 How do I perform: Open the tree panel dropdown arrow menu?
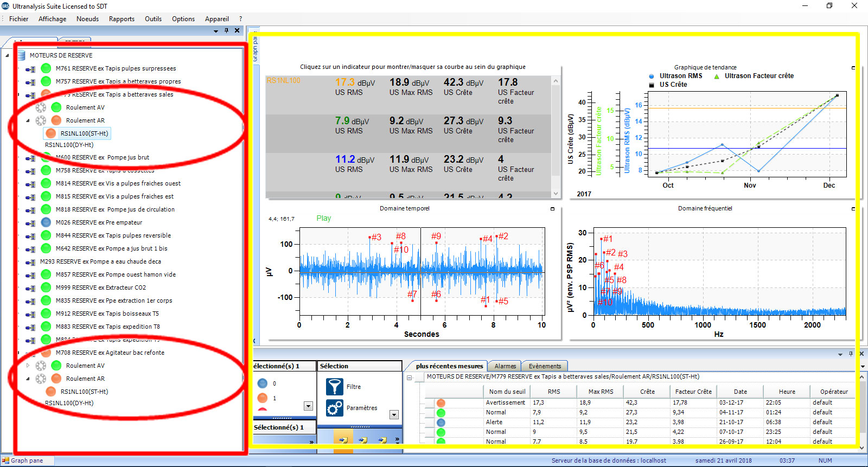(216, 31)
